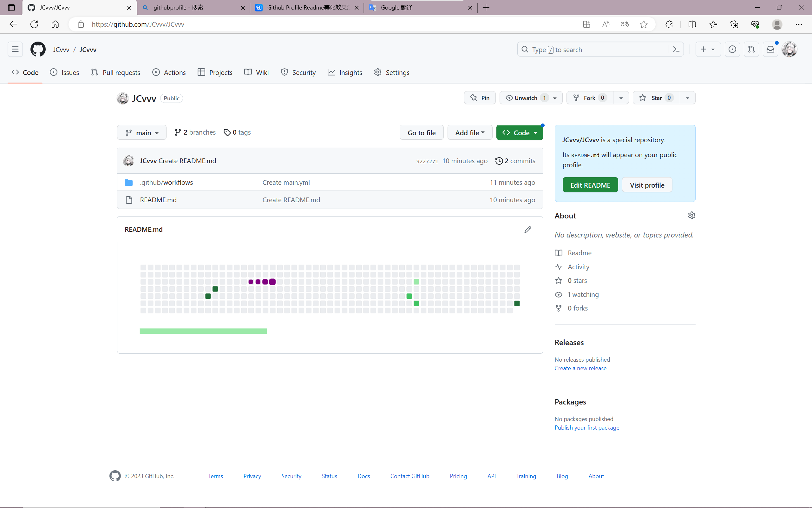Open browser settings and more ellipsis menu

tap(799, 24)
